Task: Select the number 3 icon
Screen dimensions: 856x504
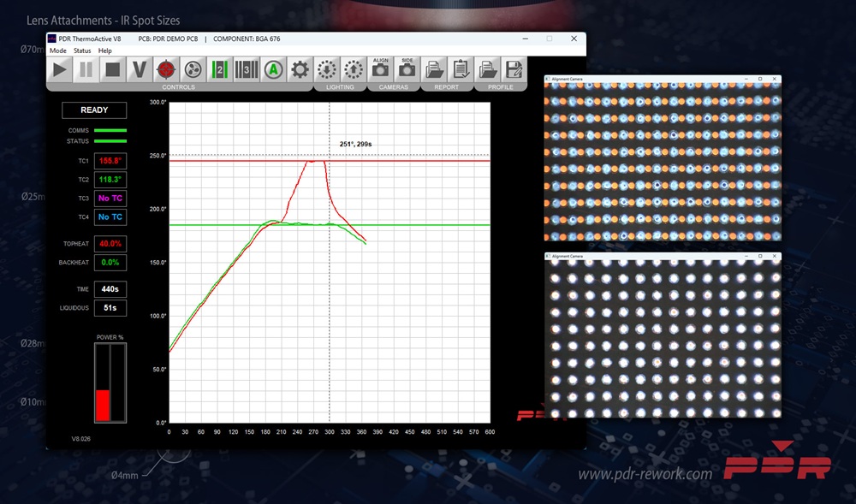Action: pyautogui.click(x=246, y=69)
